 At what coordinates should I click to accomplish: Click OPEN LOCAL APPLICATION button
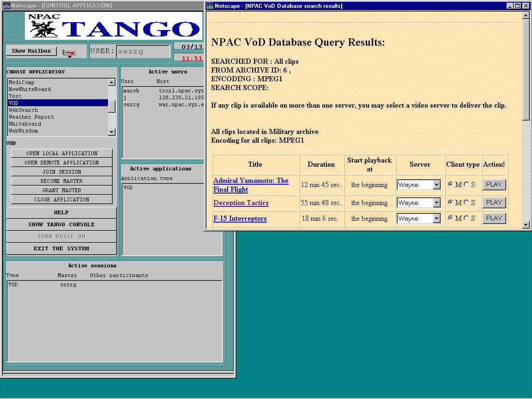[62, 153]
